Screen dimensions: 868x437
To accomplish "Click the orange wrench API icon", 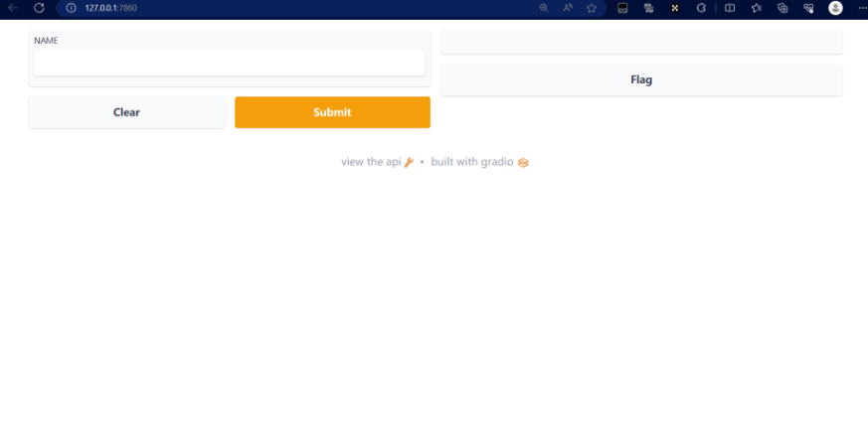I will click(x=409, y=162).
